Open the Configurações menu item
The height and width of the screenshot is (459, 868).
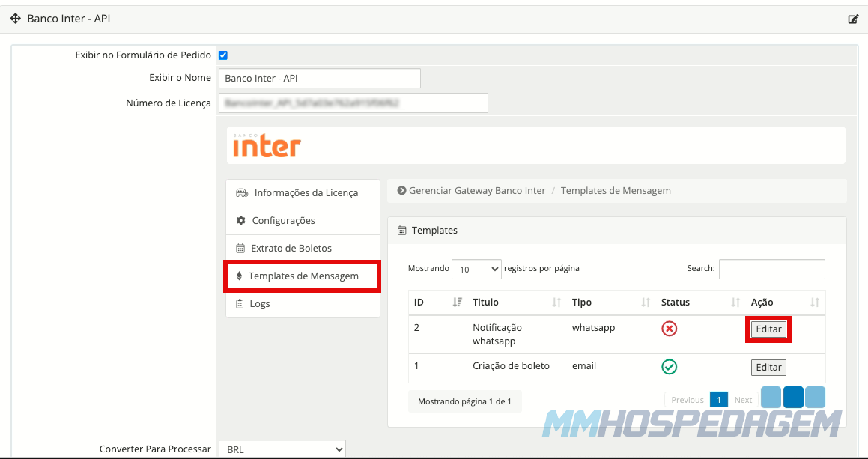click(x=303, y=221)
